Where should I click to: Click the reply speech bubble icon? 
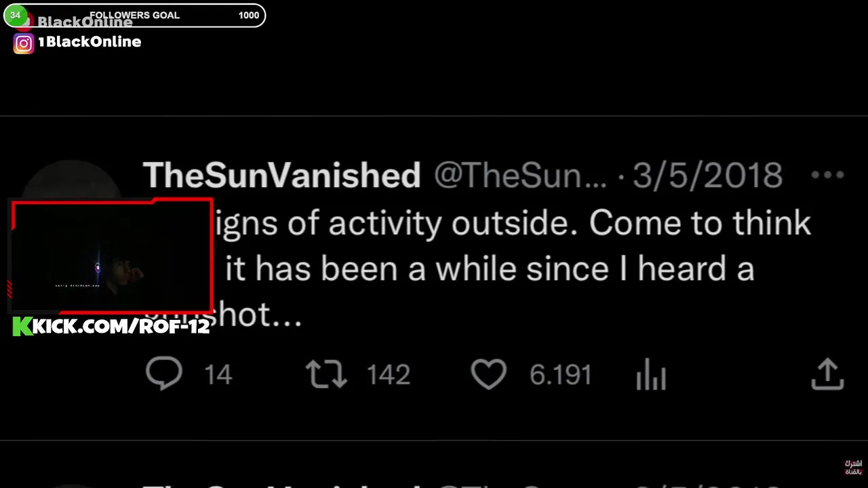[164, 374]
